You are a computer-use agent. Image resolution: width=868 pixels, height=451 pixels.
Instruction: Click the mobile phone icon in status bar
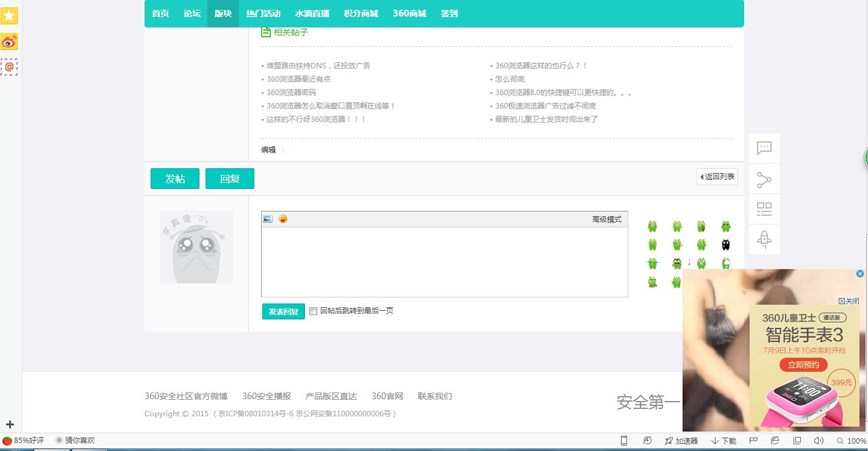(x=624, y=441)
